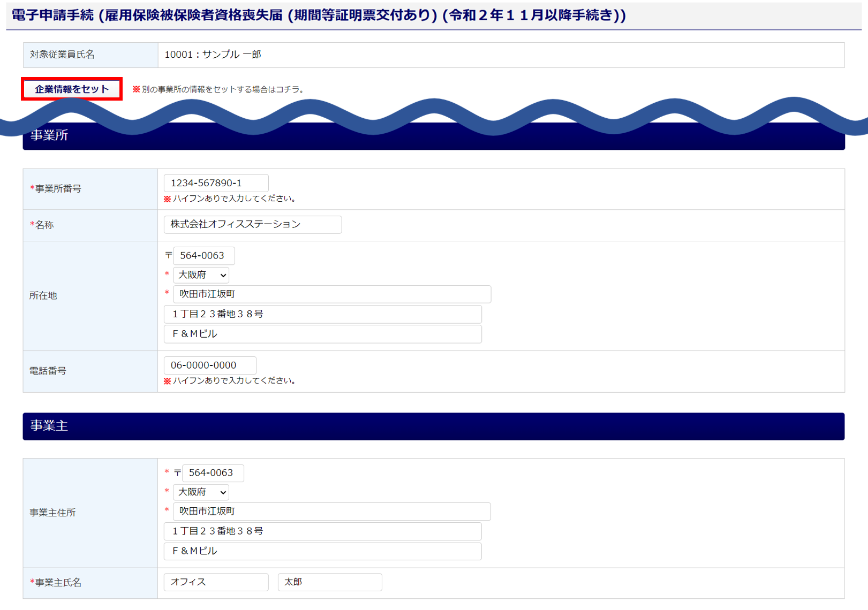Click the 事業所番号 row label

click(56, 189)
